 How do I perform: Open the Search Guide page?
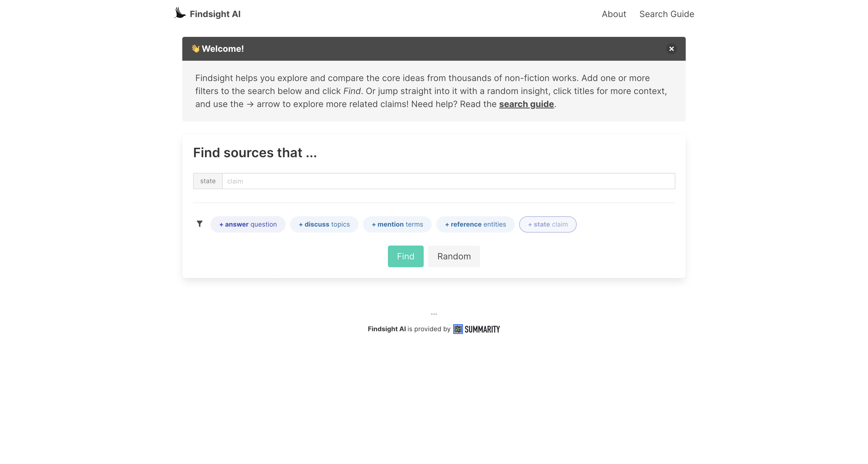[666, 14]
